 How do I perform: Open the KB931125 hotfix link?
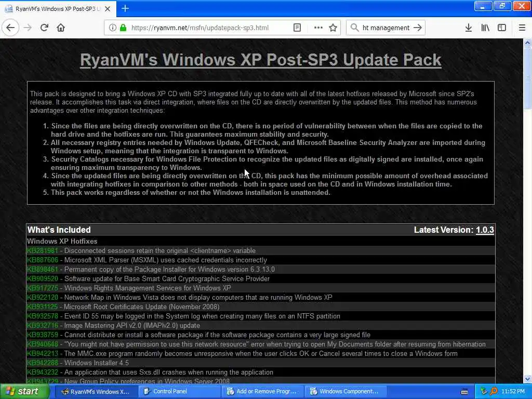43,307
